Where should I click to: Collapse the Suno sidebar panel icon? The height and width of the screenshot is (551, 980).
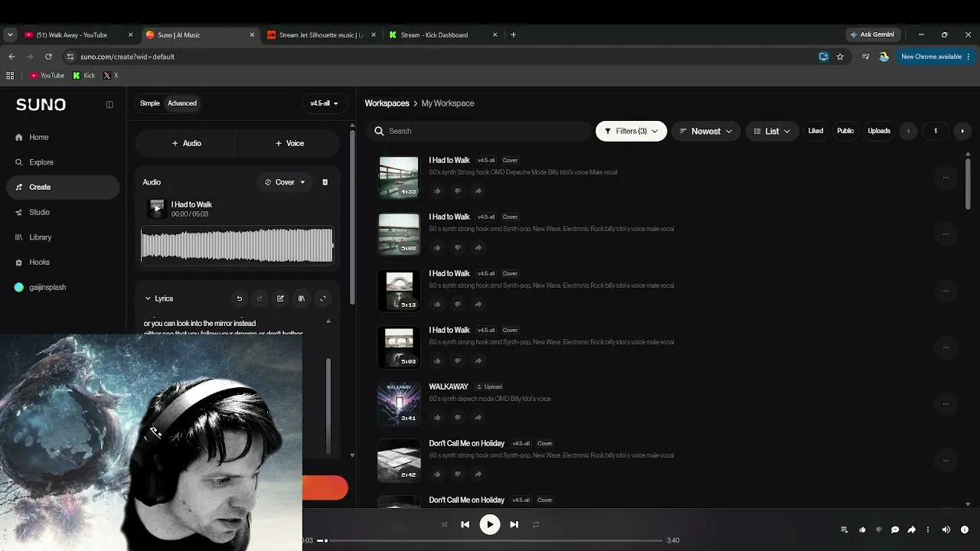(x=109, y=104)
